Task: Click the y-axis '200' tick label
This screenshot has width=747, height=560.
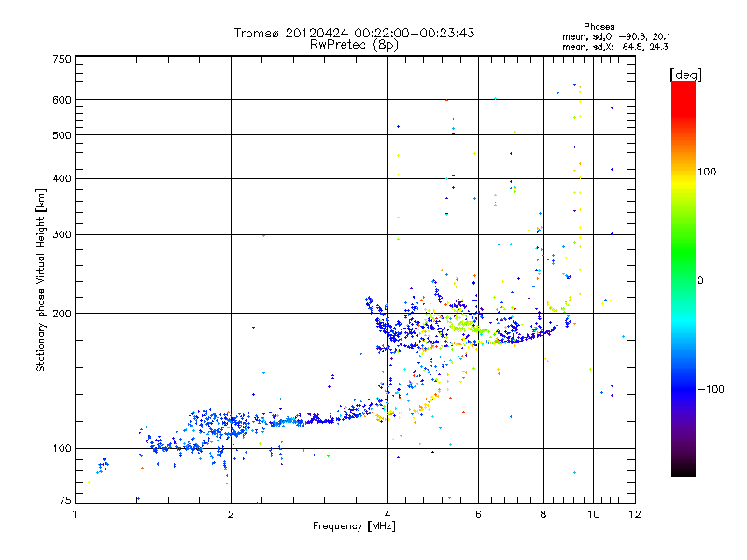Action: (62, 314)
